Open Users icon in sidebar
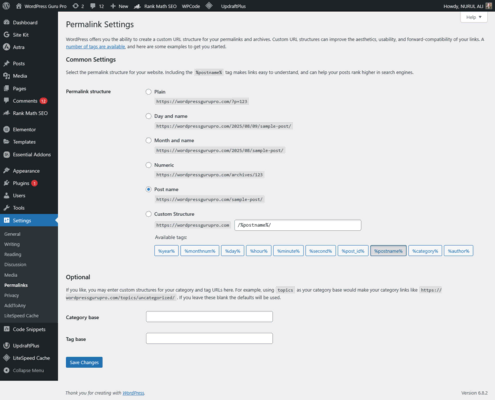495x400 pixels. coord(6,195)
